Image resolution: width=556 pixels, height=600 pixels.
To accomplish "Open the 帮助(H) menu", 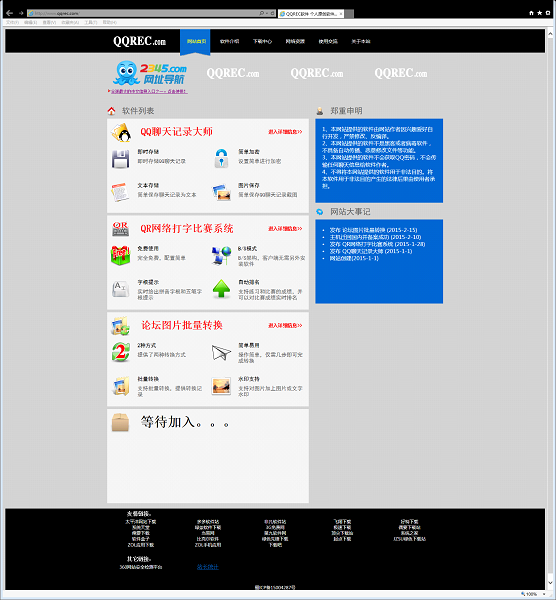I will [110, 23].
